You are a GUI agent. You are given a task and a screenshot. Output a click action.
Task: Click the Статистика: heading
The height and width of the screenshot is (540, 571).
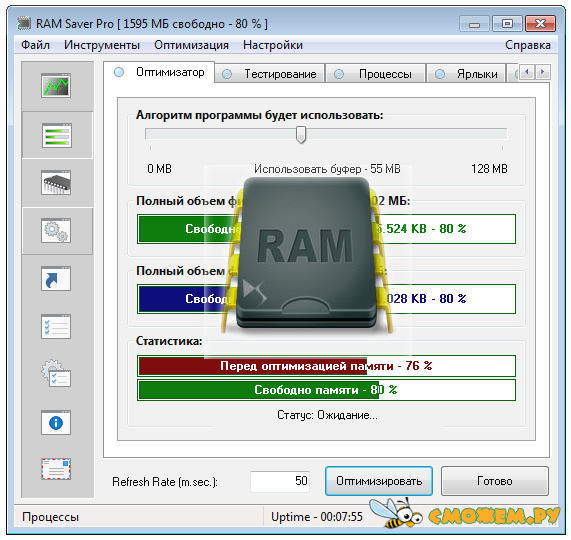pyautogui.click(x=169, y=341)
